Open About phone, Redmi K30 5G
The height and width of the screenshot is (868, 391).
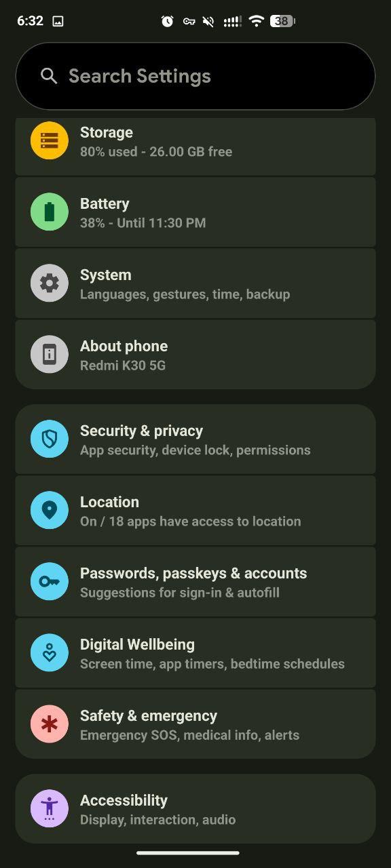click(x=195, y=354)
